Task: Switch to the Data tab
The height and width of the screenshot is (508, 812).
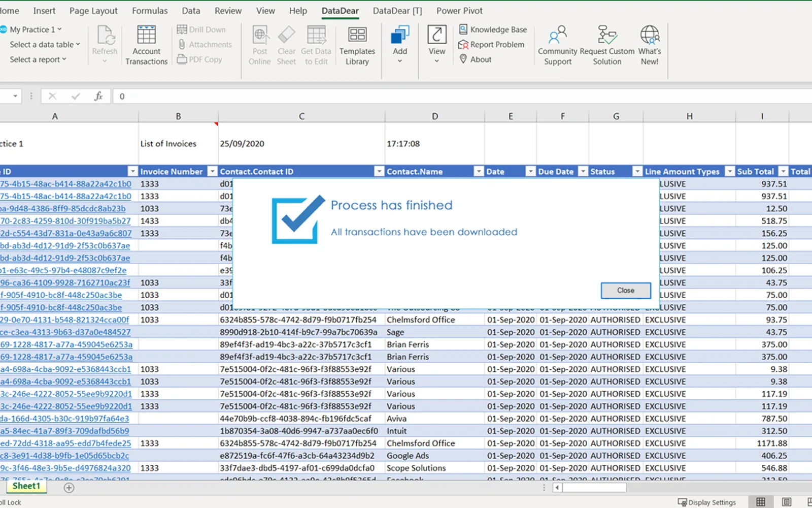Action: [x=191, y=11]
